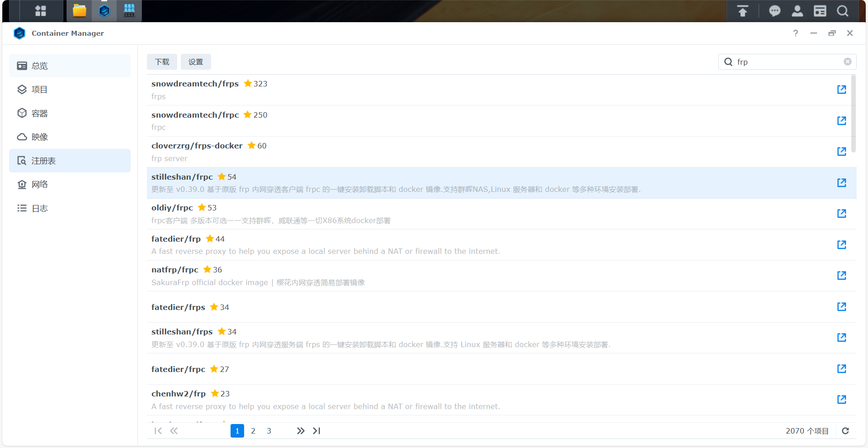This screenshot has width=868, height=448.
Task: Go to the 映像 images section
Action: click(x=70, y=137)
